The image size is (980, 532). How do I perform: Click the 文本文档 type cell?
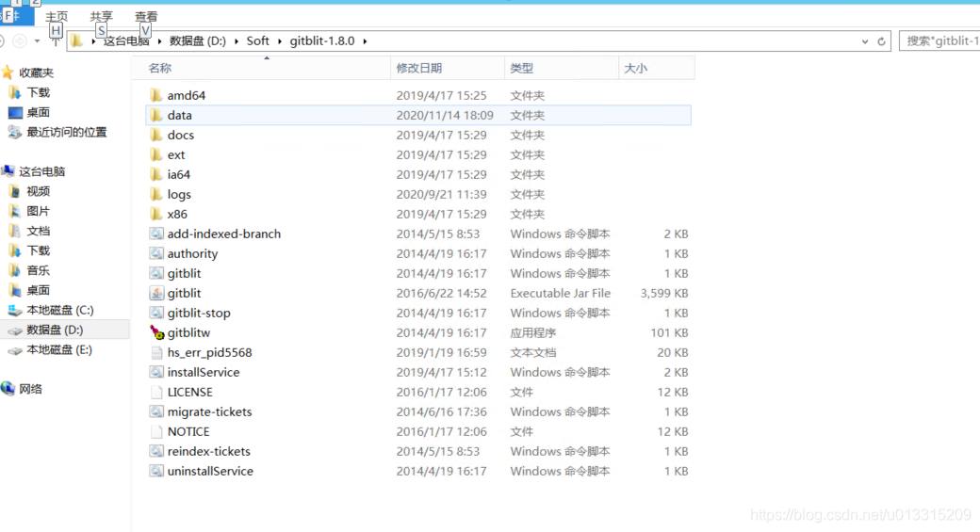point(532,352)
